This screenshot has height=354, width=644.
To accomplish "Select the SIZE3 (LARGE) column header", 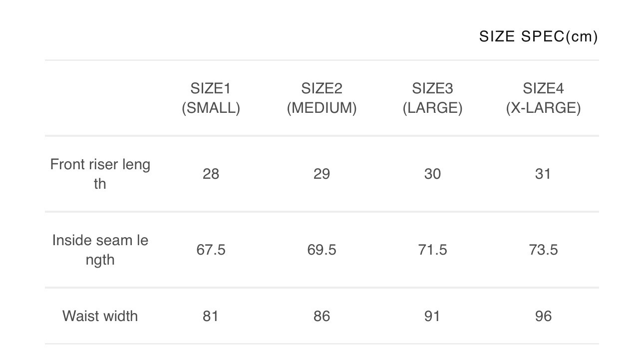I will coord(432,98).
